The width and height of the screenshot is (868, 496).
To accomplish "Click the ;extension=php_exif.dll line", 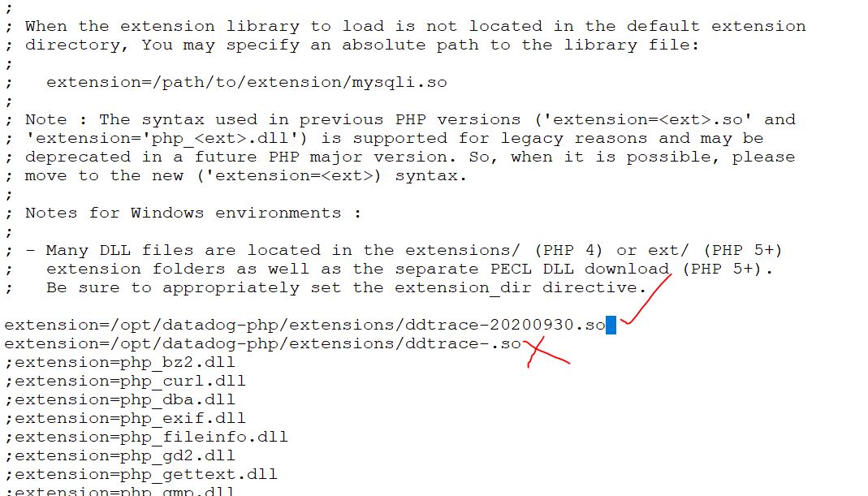I will point(125,419).
